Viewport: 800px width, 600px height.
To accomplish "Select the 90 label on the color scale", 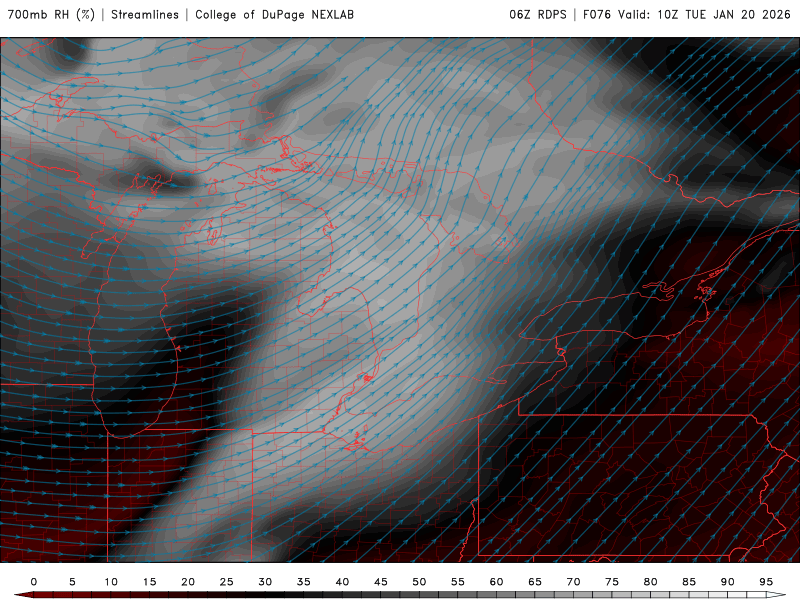I will click(728, 582).
